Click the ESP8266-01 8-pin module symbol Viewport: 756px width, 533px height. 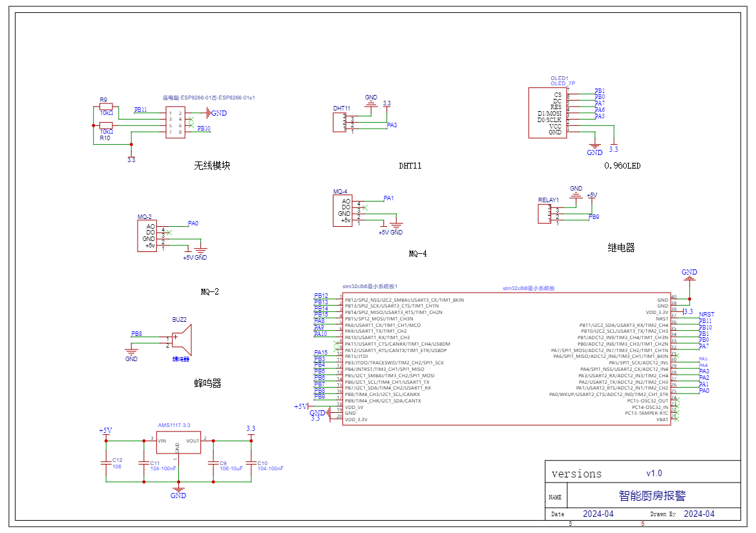click(176, 122)
